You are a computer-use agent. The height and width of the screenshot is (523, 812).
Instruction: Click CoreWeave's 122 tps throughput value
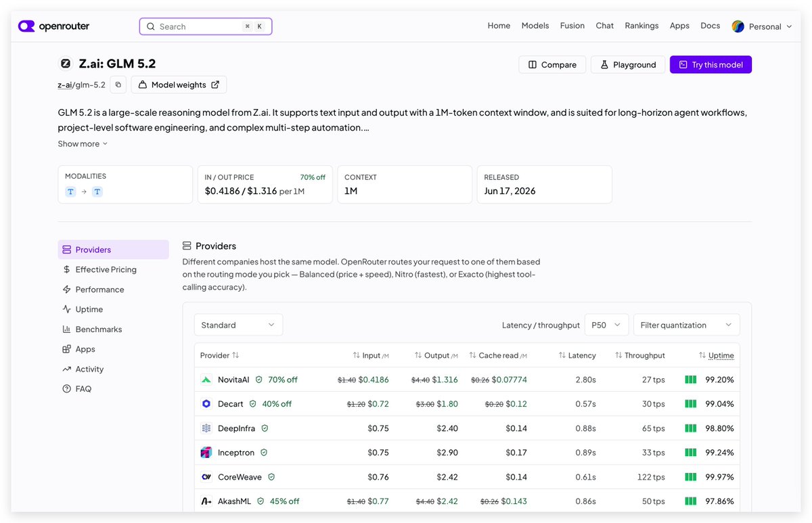[651, 477]
